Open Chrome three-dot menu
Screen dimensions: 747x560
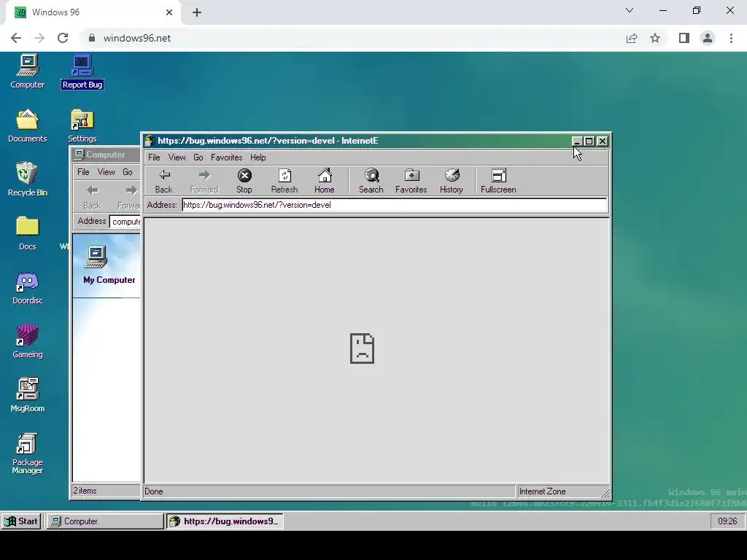click(x=731, y=38)
